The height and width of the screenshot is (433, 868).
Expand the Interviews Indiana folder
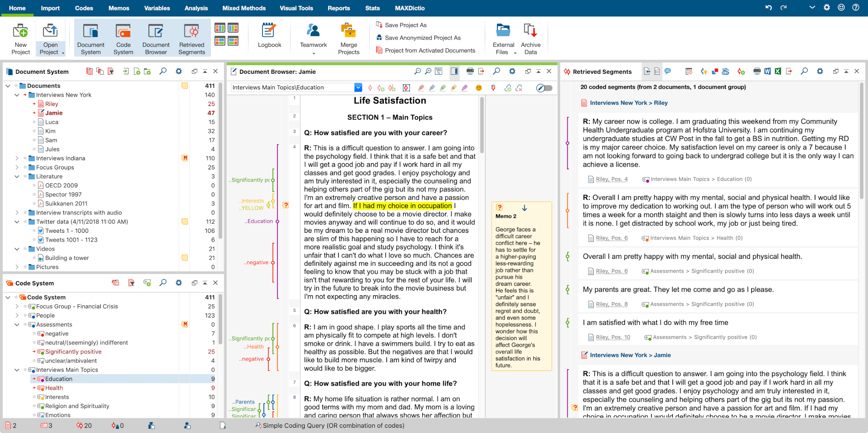[17, 159]
